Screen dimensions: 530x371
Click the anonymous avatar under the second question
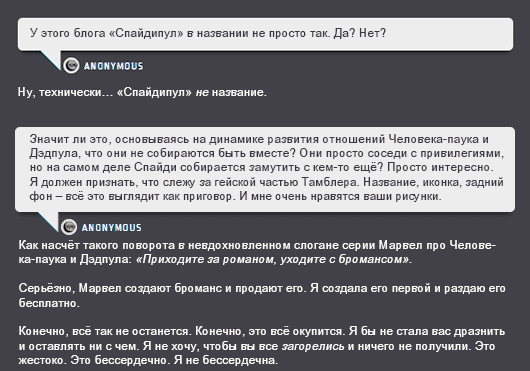[69, 227]
